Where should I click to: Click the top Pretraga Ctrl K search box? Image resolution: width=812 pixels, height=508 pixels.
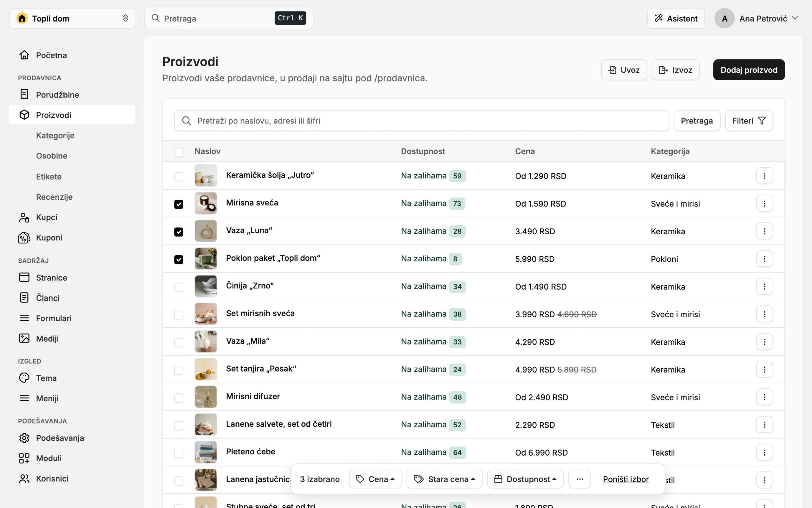(229, 18)
